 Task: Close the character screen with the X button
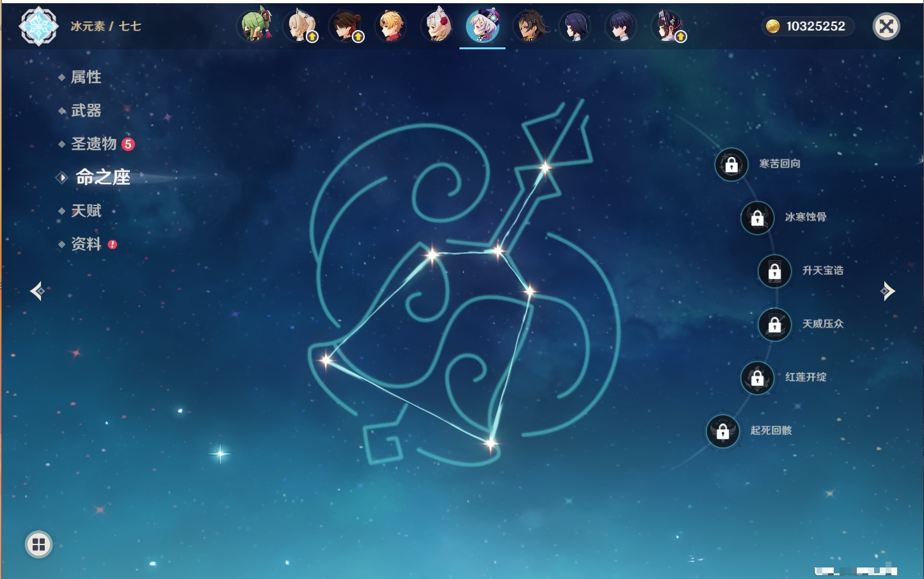886,26
